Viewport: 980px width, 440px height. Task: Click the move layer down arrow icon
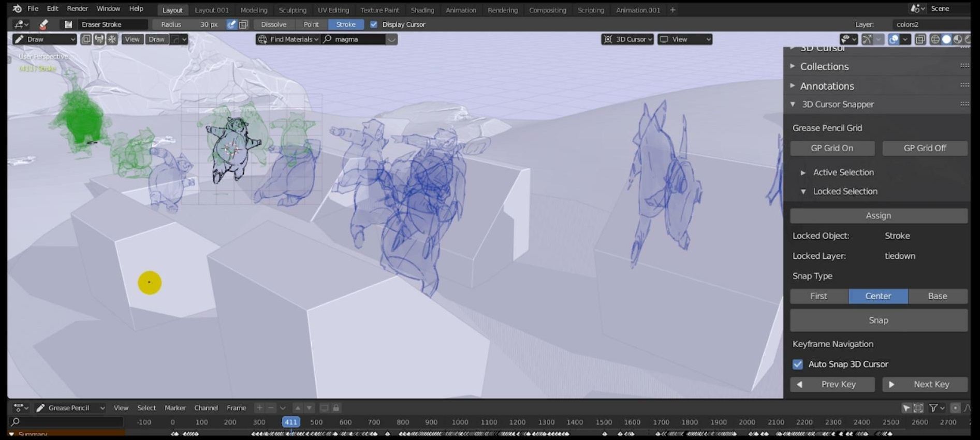pos(309,408)
